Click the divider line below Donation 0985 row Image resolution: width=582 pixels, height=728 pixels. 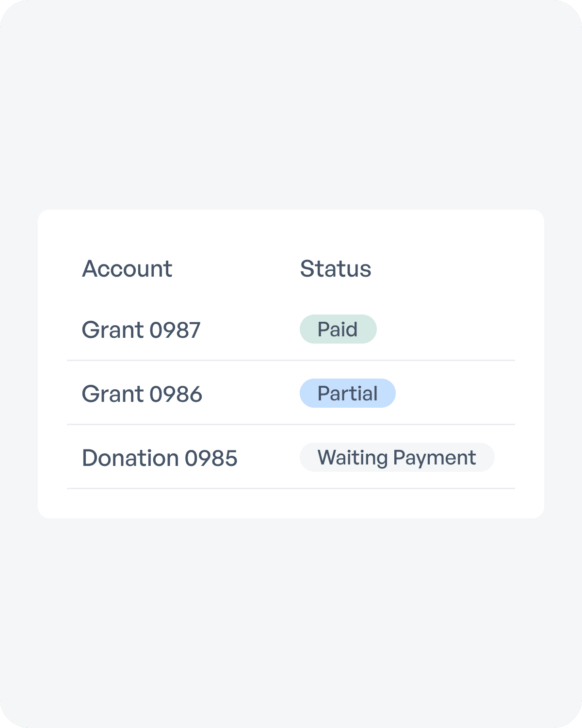click(291, 489)
